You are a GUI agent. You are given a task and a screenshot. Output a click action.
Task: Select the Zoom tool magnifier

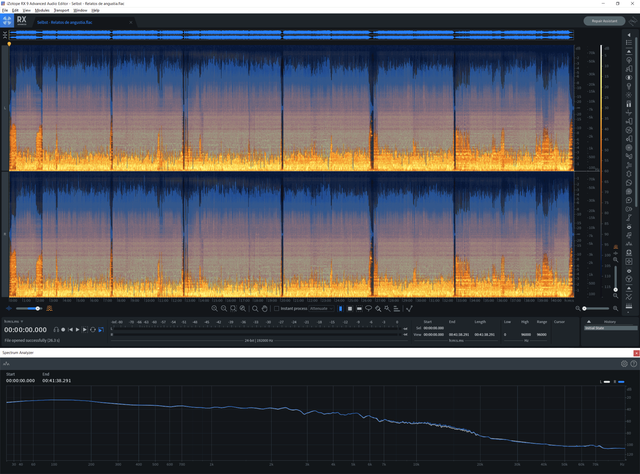tap(255, 309)
